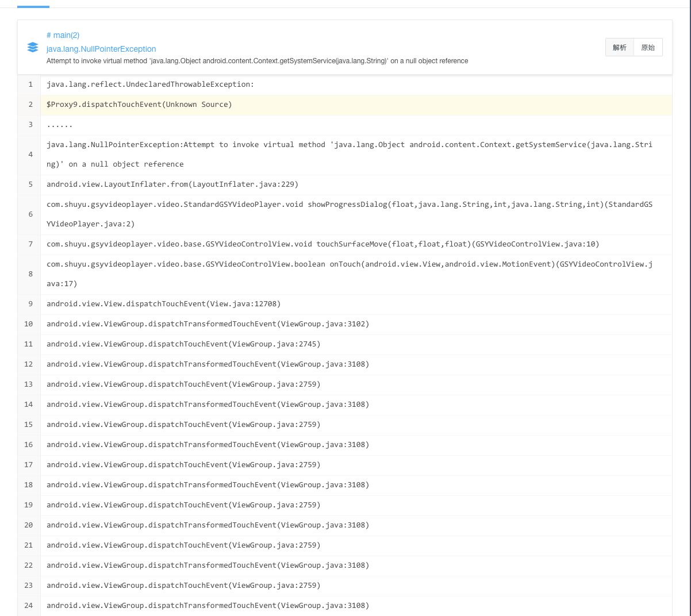Click the getSystemService error description text
The height and width of the screenshot is (616, 691).
[x=257, y=60]
